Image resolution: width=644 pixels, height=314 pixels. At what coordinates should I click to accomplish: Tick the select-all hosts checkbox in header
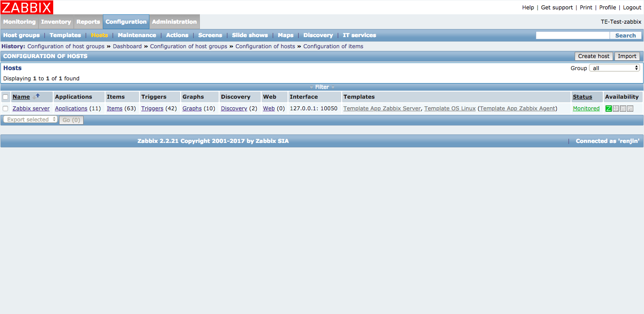coord(5,97)
